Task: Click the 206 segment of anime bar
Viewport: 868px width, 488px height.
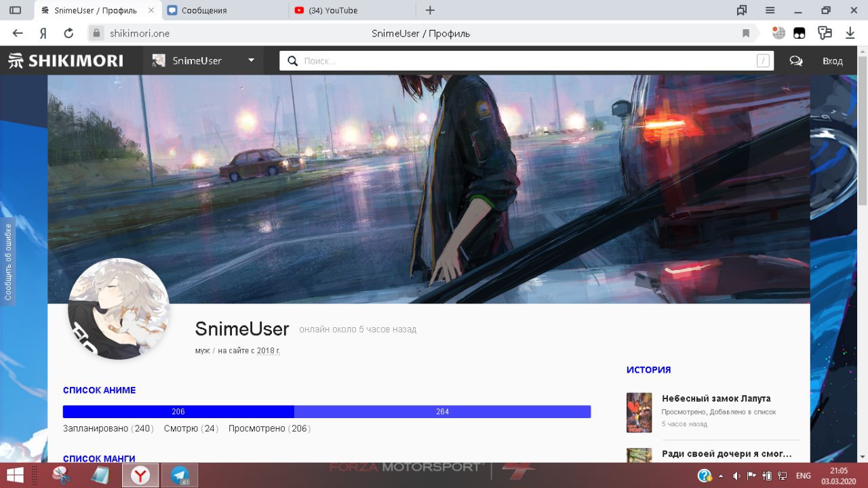Action: (x=178, y=411)
